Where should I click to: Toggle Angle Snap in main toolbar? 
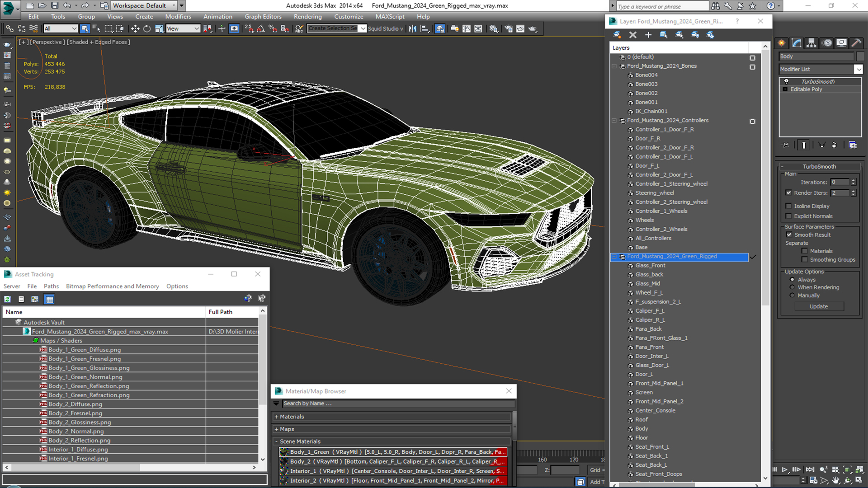coord(261,28)
